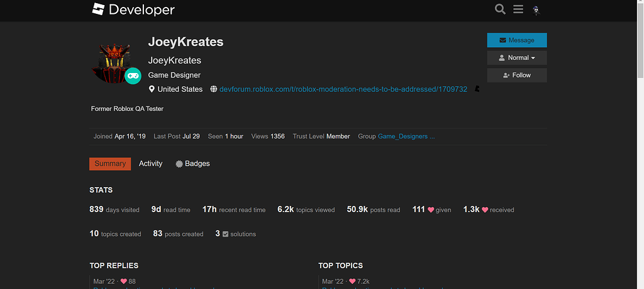Click the 9d read time stat

coord(171,209)
